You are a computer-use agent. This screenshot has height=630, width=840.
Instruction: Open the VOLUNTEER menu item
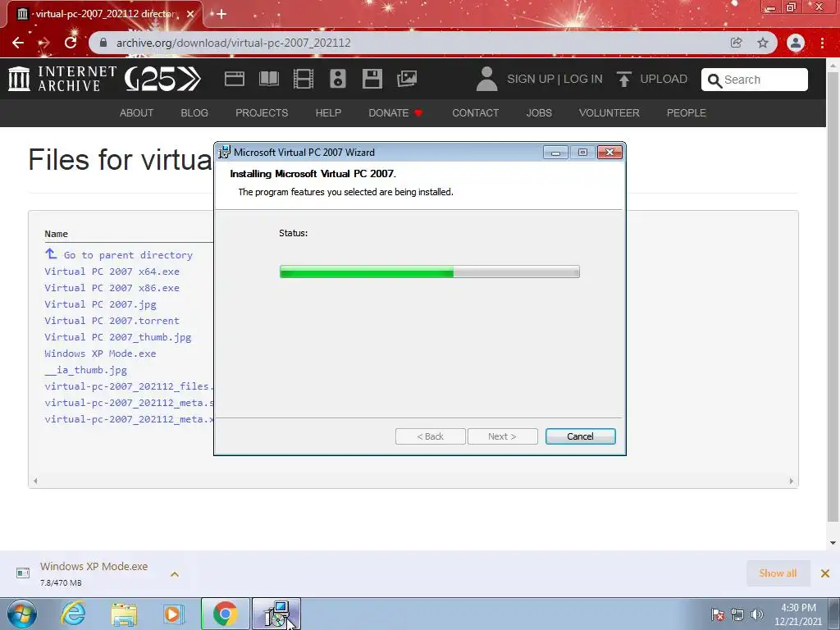[x=609, y=113]
